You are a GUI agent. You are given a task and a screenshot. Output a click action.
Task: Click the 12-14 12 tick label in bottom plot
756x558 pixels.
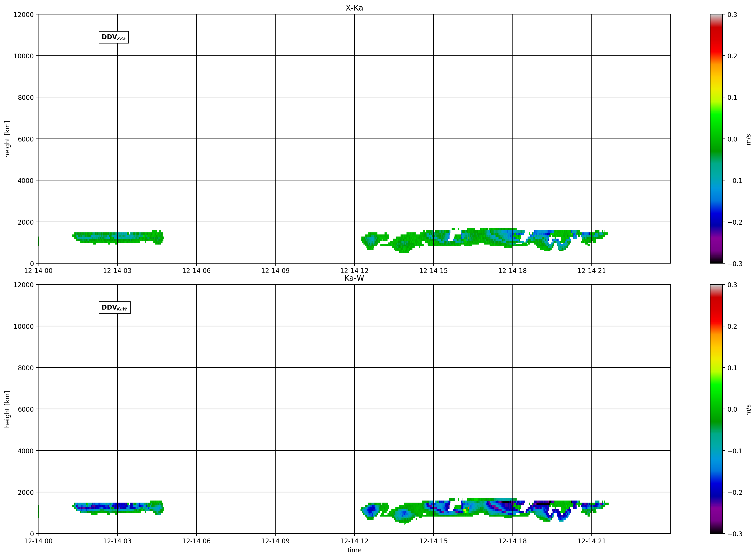tap(354, 541)
